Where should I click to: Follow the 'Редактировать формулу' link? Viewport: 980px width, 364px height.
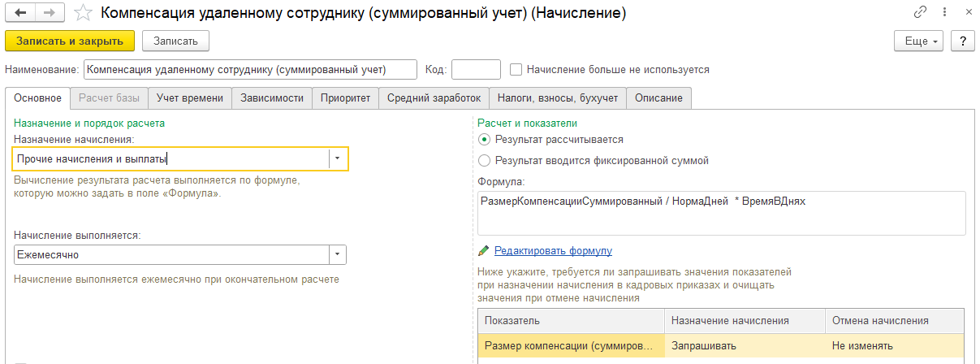[553, 250]
